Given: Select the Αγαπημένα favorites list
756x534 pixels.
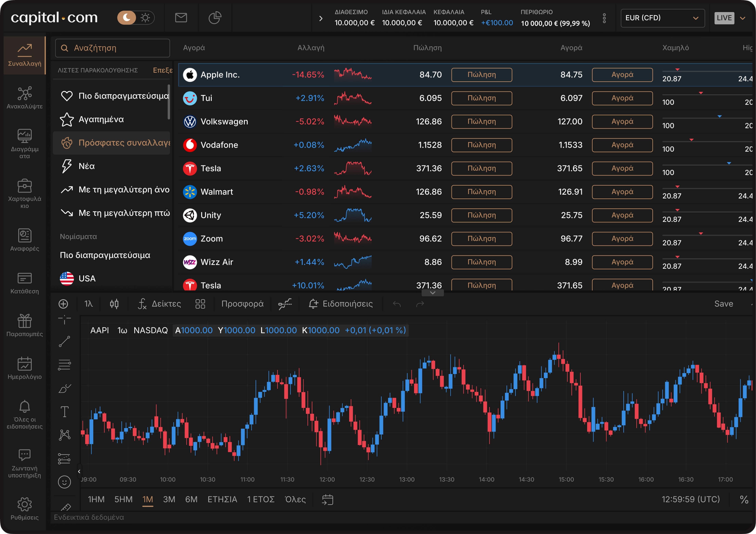Looking at the screenshot, I should click(111, 119).
